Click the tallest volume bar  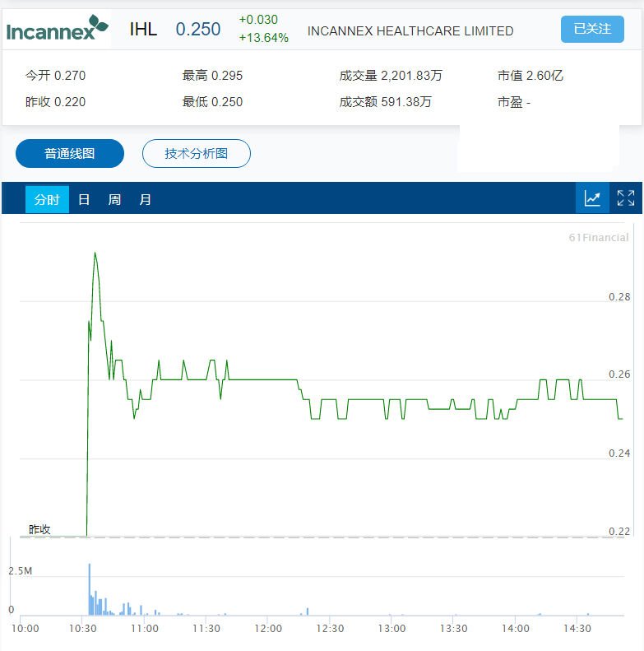(x=89, y=589)
